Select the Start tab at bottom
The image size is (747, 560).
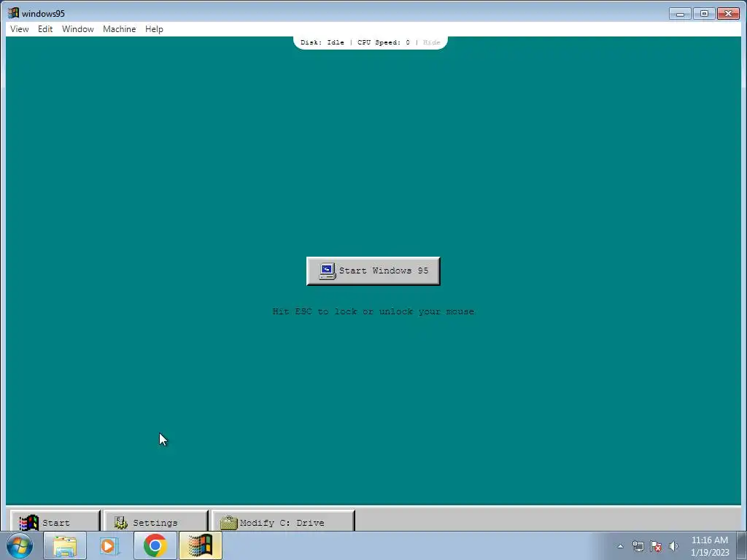[55, 521]
